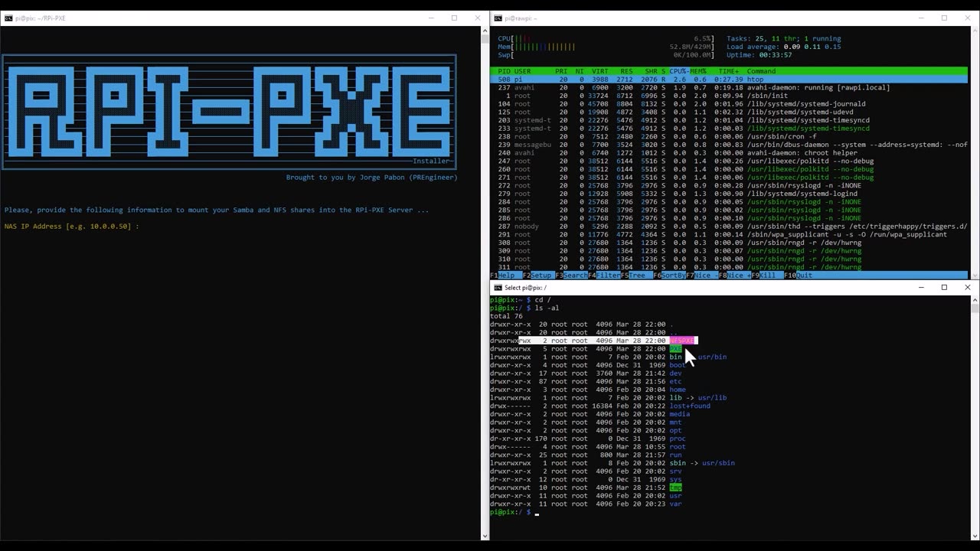Sort htop by the CPU% column header

(679, 71)
